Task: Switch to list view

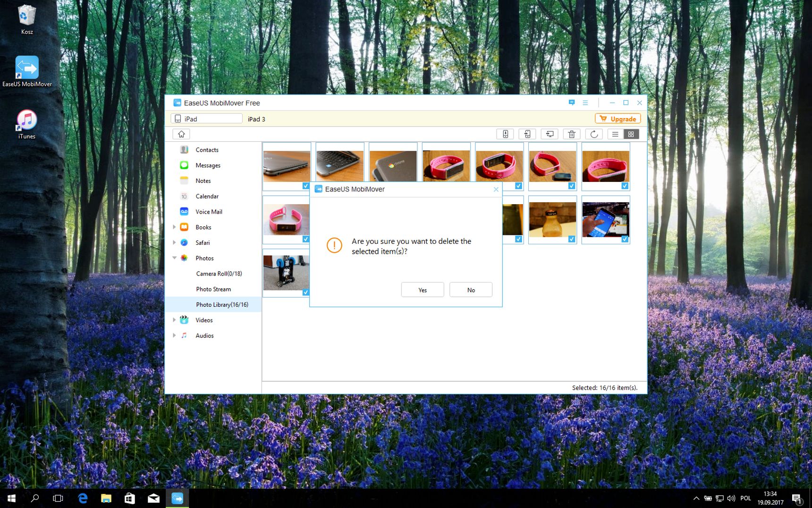Action: [615, 134]
